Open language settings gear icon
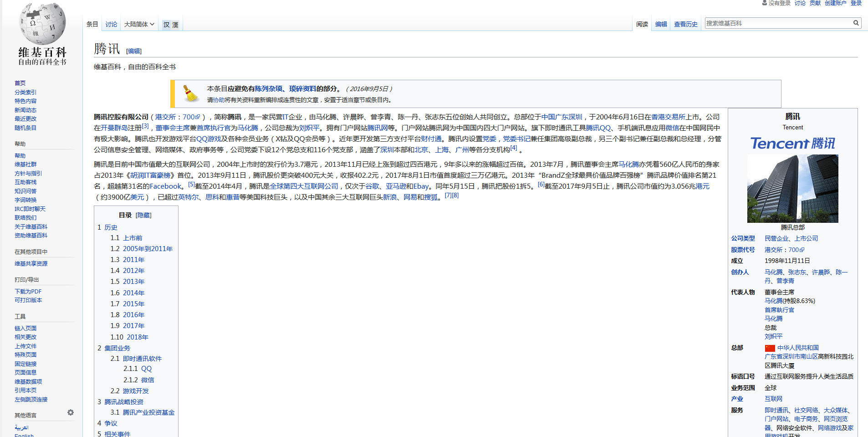Image resolution: width=868 pixels, height=437 pixels. click(x=71, y=412)
